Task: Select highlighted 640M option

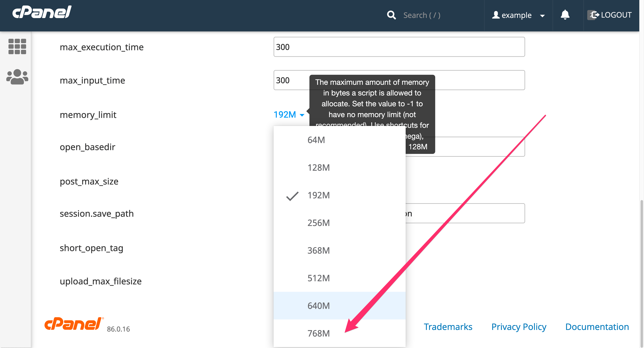Action: [x=318, y=306]
